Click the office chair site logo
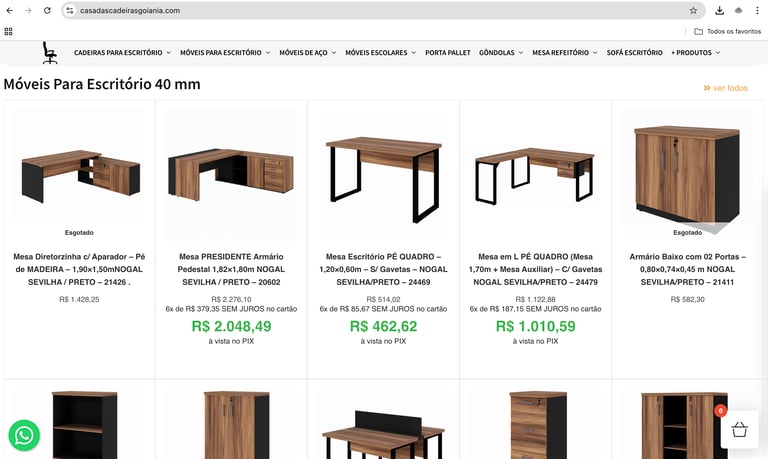This screenshot has height=459, width=768. point(49,52)
